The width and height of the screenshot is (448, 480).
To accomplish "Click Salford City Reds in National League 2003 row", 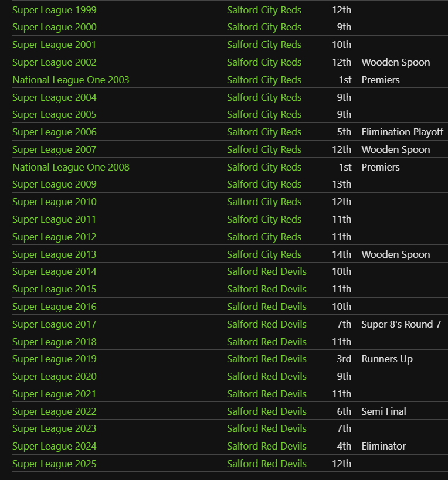I will pyautogui.click(x=264, y=80).
